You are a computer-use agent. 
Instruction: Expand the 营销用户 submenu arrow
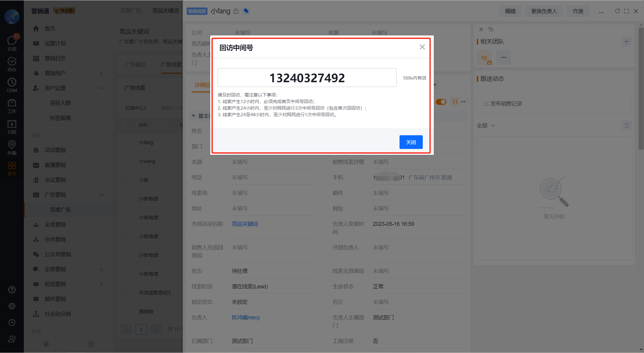click(101, 73)
